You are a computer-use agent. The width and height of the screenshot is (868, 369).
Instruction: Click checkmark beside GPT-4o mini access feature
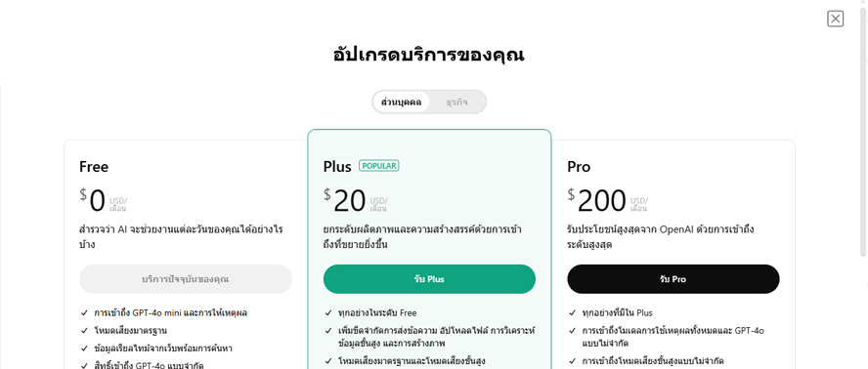coord(84,313)
